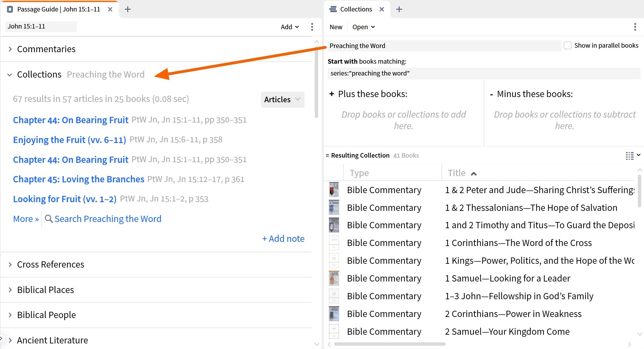Viewport: 644px width, 349px height.
Task: Open first Chapter 44: On Bearing Fruit link
Action: [71, 120]
